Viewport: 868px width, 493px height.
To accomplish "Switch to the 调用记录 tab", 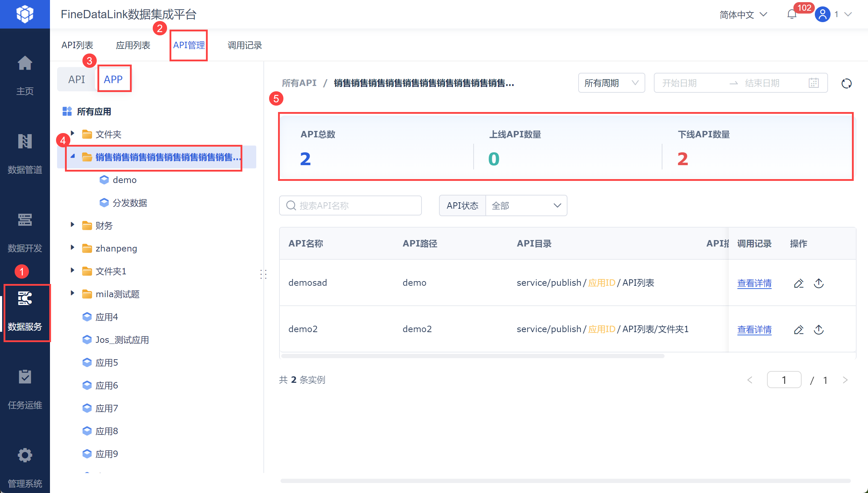I will tap(244, 45).
